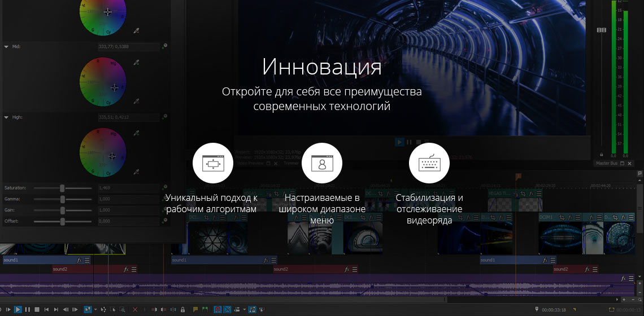Insert a marker with the yellow flag icon
Screen dimensions: 644x316
point(195,309)
